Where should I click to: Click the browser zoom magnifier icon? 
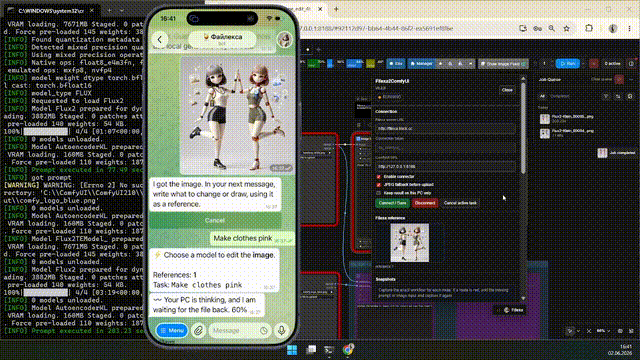pos(551,29)
